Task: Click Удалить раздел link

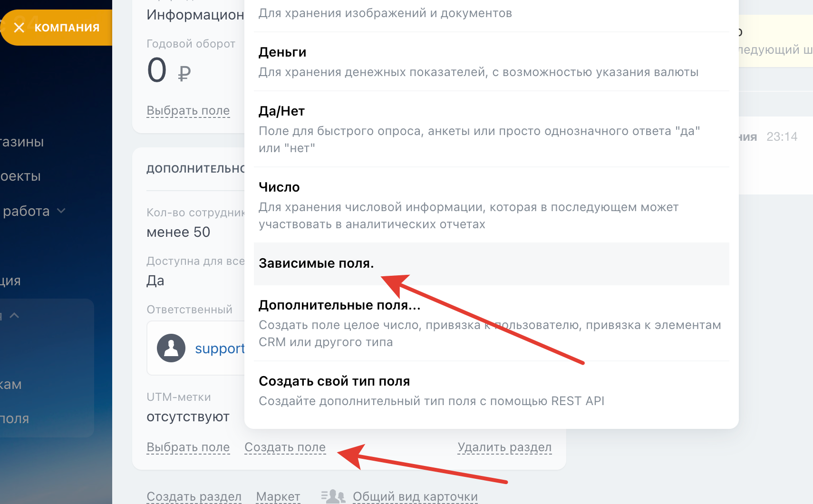Action: pos(504,447)
